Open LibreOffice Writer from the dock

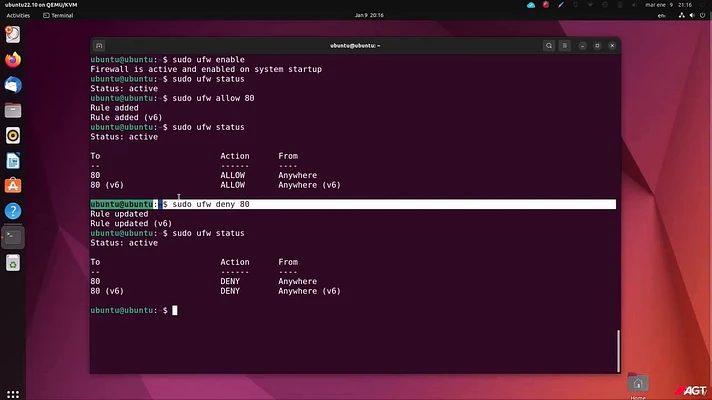[x=13, y=161]
